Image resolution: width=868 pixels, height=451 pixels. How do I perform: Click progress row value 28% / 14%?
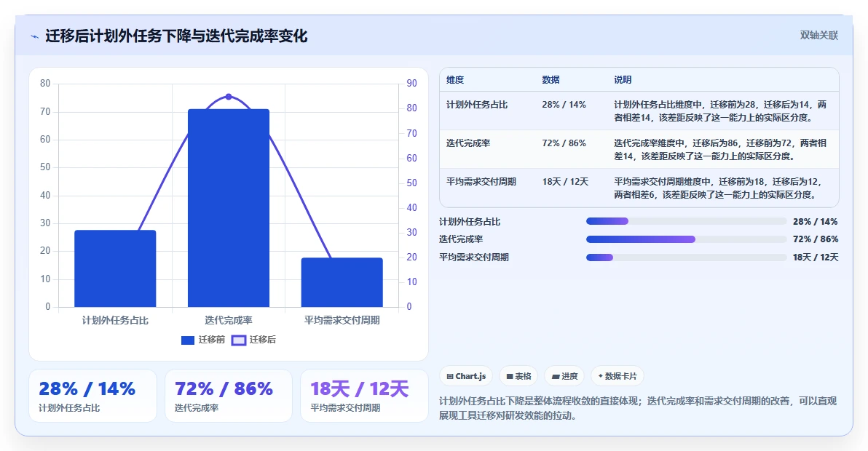pos(816,222)
